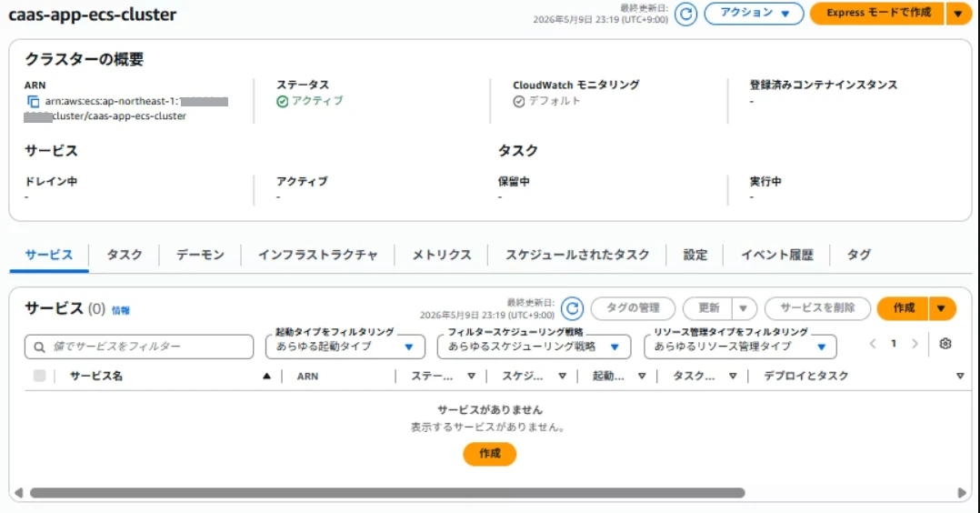Sort the デプロイとタスク column
The image size is (980, 513).
[x=960, y=376]
